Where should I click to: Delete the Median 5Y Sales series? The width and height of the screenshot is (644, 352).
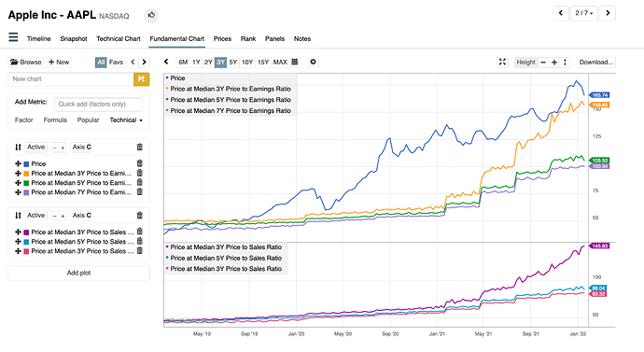[140, 241]
